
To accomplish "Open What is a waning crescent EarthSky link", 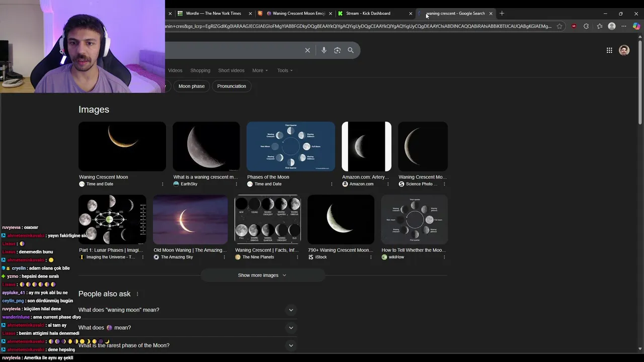I will [x=205, y=177].
